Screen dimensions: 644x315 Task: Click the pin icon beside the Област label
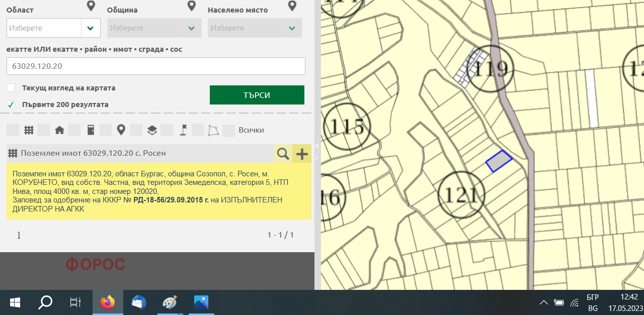[x=91, y=6]
